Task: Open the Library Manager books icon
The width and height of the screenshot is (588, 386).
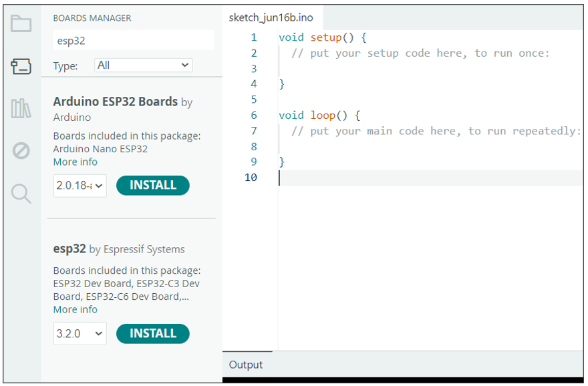Action: click(x=21, y=109)
